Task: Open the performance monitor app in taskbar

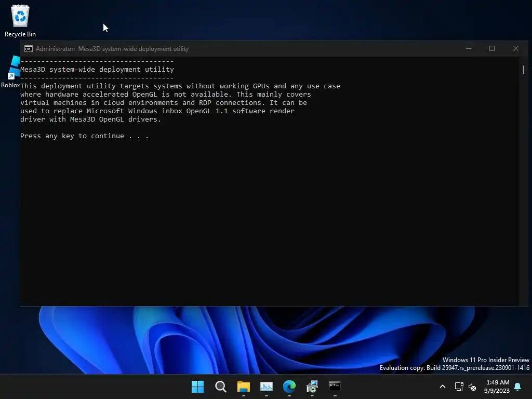Action: (267, 387)
